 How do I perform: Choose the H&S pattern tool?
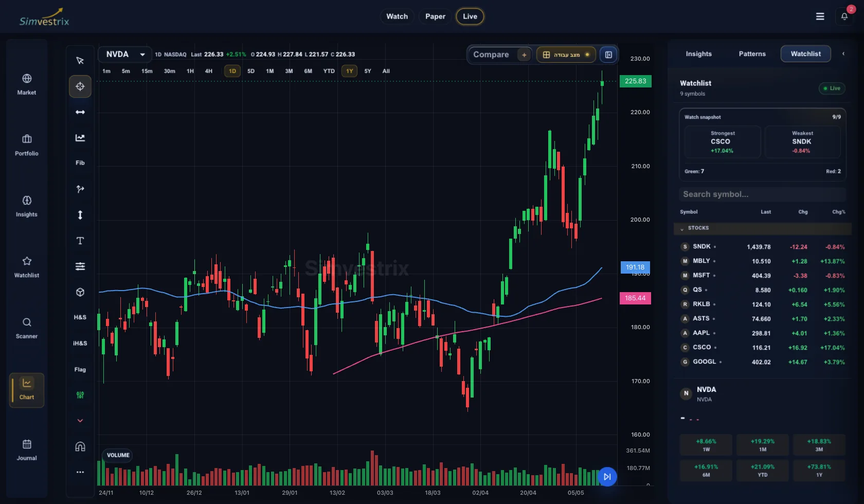(x=80, y=317)
